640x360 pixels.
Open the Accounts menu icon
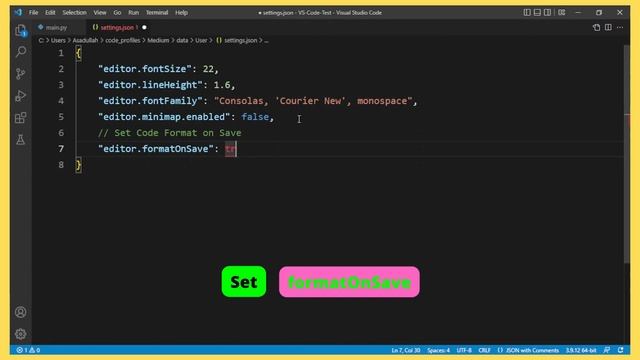pos(20,312)
